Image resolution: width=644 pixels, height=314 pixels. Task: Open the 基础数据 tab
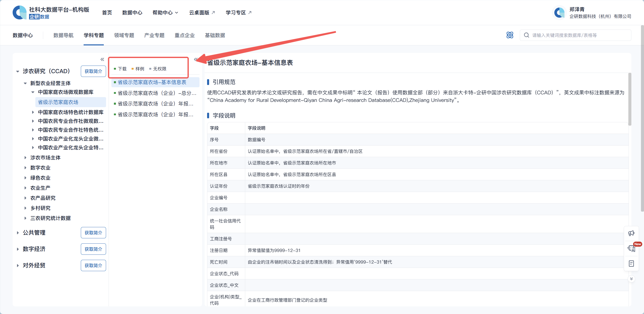pos(215,35)
